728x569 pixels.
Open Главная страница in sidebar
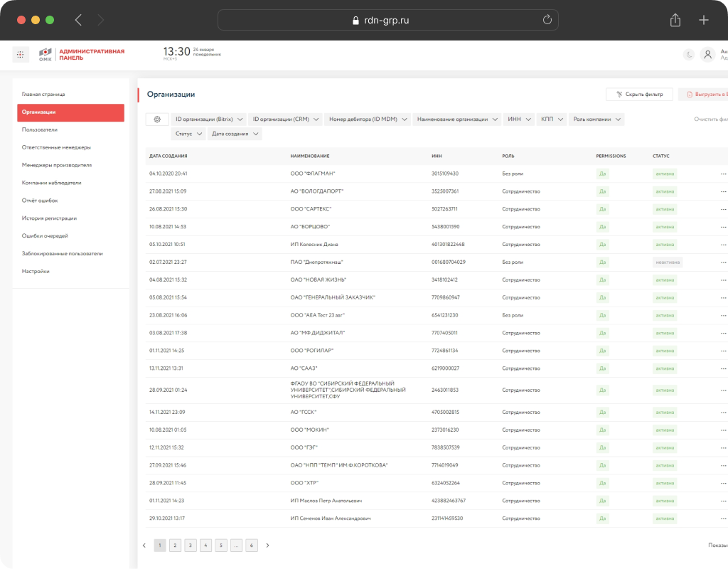click(43, 95)
